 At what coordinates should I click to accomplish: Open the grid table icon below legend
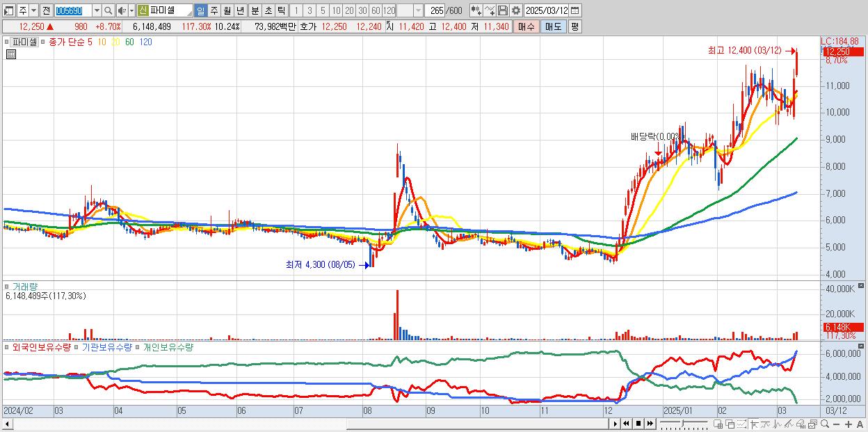(11, 54)
